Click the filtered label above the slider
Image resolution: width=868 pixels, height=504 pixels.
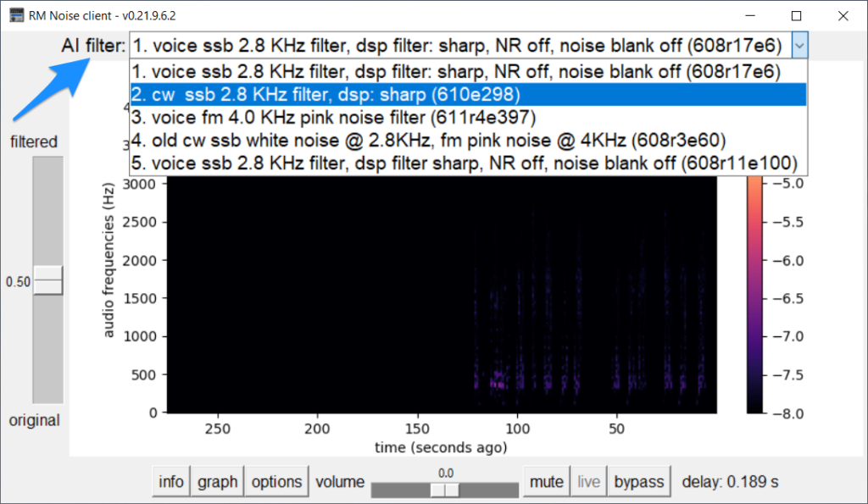click(x=33, y=141)
